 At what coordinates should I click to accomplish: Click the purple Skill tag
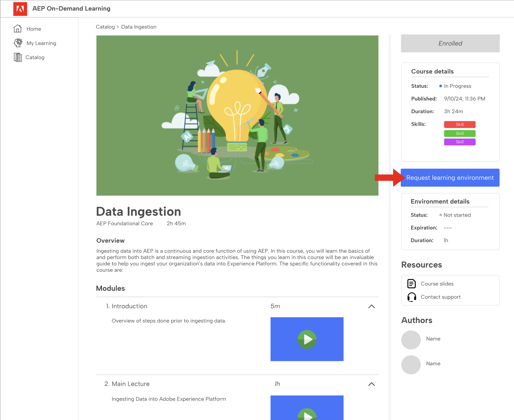tap(460, 142)
